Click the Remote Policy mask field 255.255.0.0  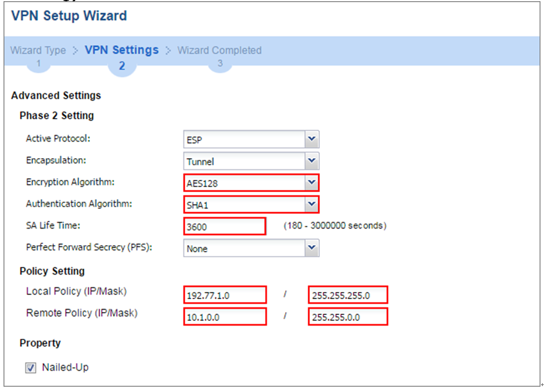(348, 316)
